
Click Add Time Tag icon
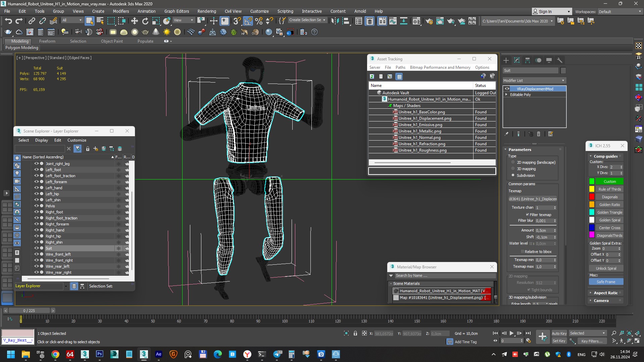pyautogui.click(x=450, y=342)
